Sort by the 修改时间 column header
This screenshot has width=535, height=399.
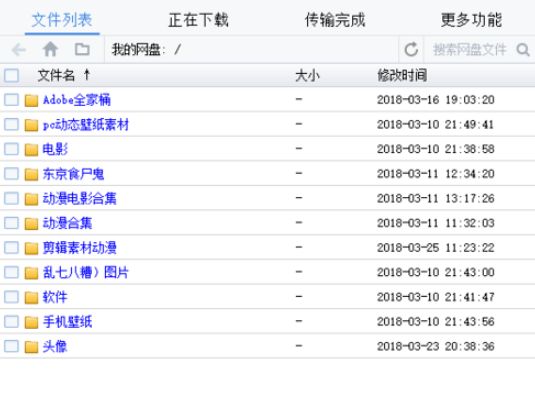402,75
